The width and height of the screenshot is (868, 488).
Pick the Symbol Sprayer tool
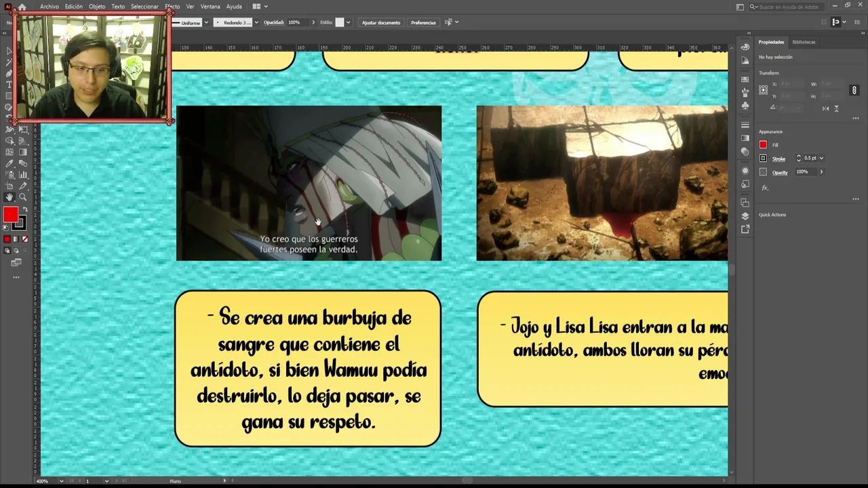coord(9,174)
